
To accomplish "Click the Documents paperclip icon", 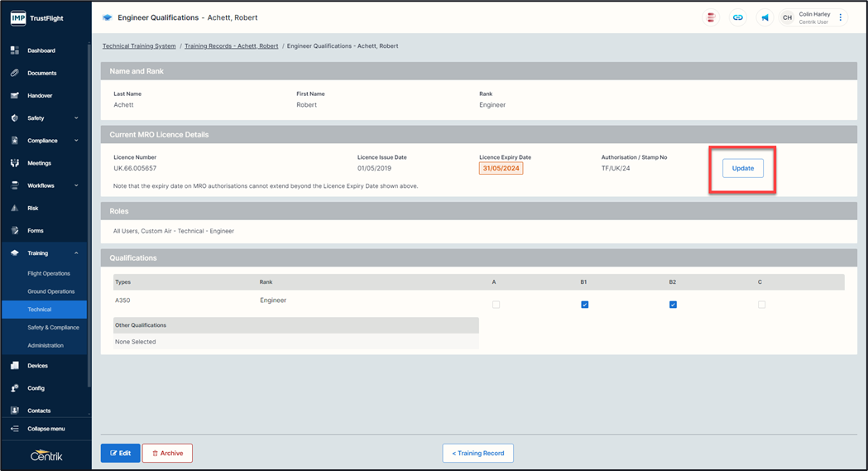I will [x=15, y=73].
